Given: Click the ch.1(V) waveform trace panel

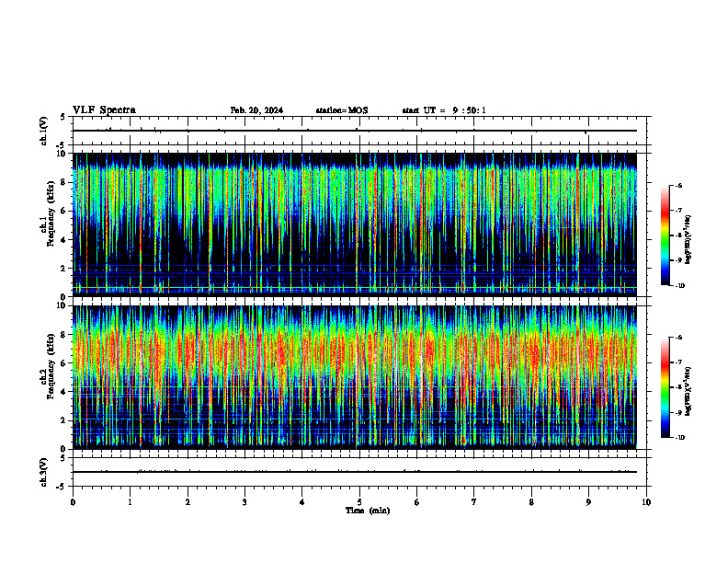Looking at the screenshot, I should tap(359, 131).
